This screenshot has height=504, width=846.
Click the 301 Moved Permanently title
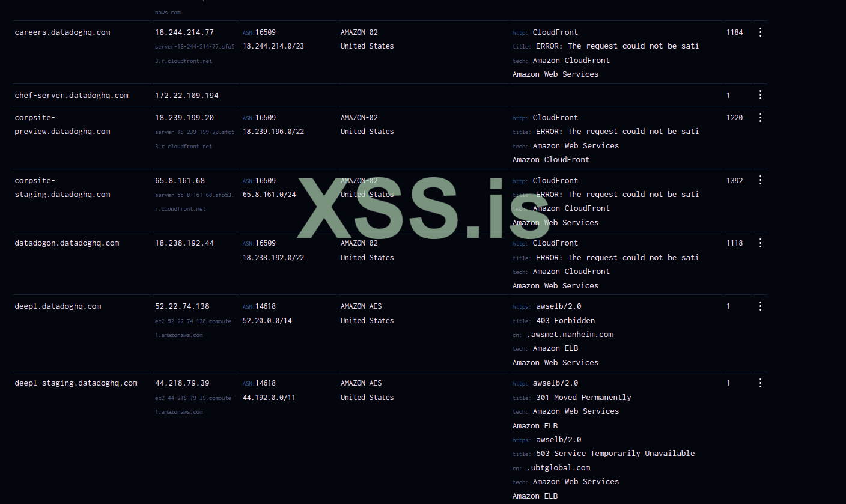pos(583,398)
